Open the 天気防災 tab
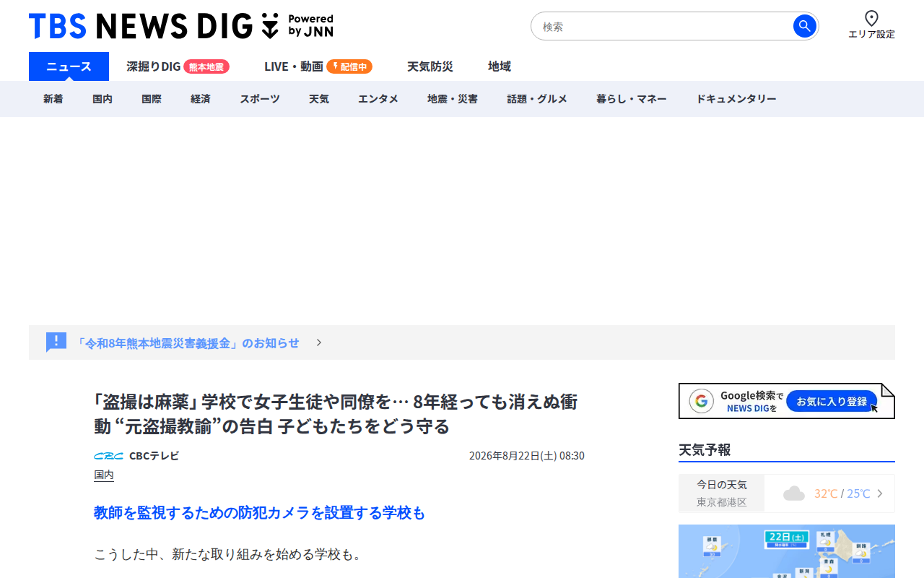Image resolution: width=924 pixels, height=578 pixels. pos(430,66)
